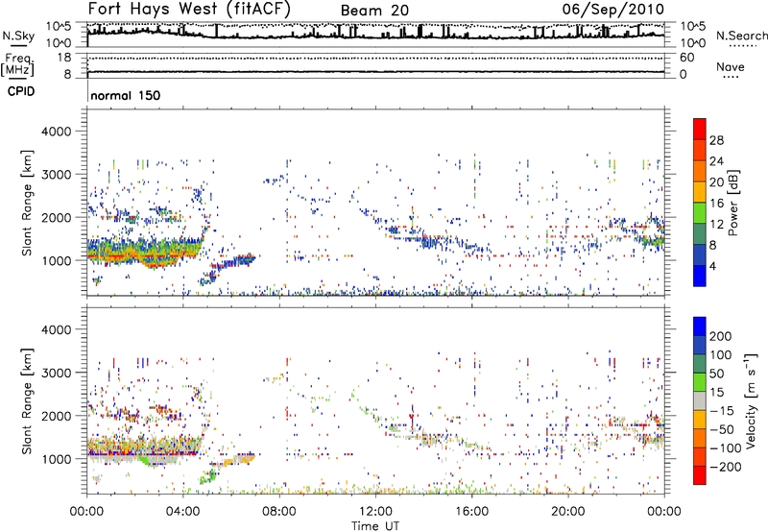The width and height of the screenshot is (768, 532).
Task: Click the Power [dB] color bar
Action: tap(700, 203)
